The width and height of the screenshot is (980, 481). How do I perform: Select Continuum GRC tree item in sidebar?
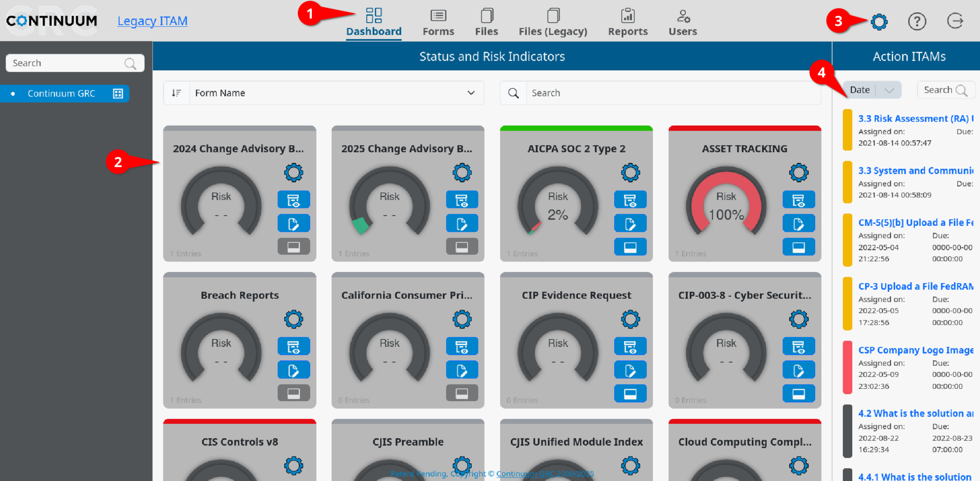click(61, 94)
